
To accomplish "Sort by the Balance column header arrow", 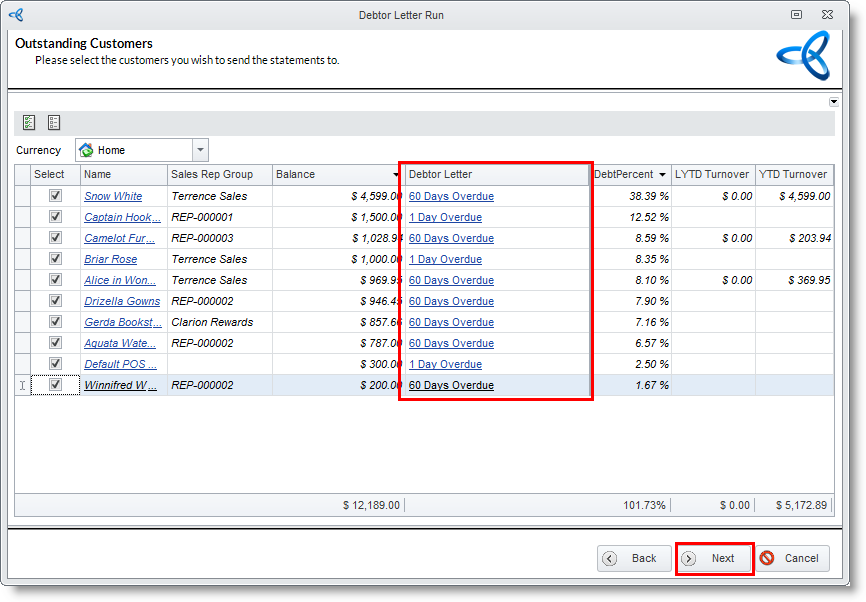I will tap(397, 175).
